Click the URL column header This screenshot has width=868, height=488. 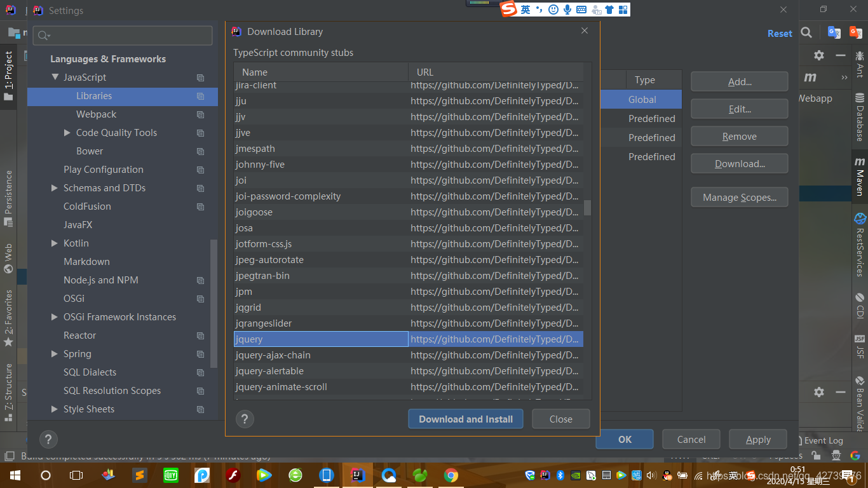(x=496, y=72)
